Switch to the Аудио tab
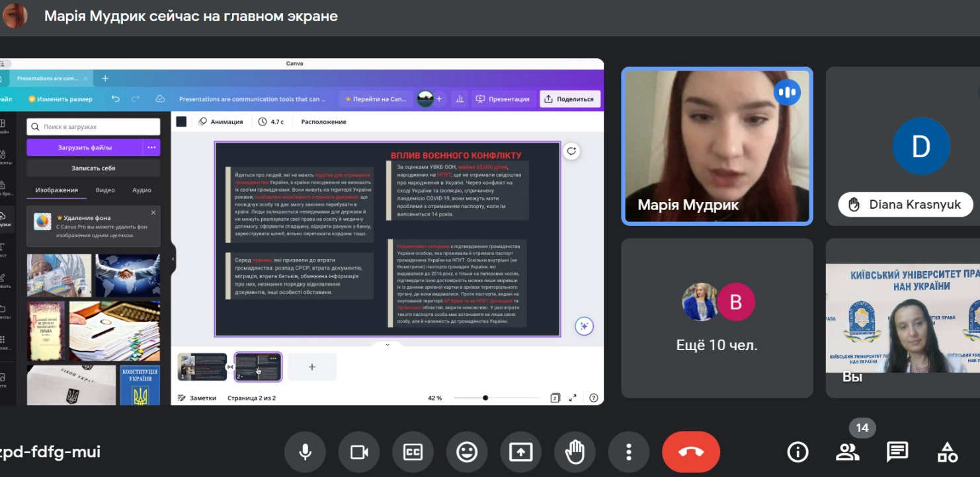The height and width of the screenshot is (477, 980). click(x=142, y=190)
